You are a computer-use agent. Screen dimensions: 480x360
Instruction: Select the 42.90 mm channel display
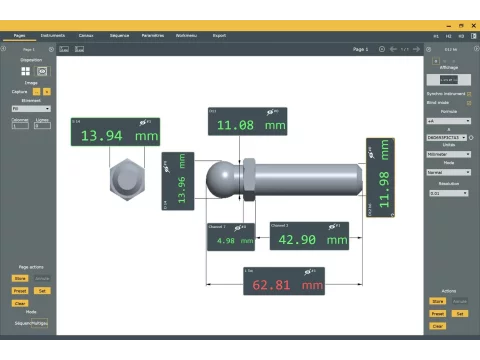(x=309, y=236)
